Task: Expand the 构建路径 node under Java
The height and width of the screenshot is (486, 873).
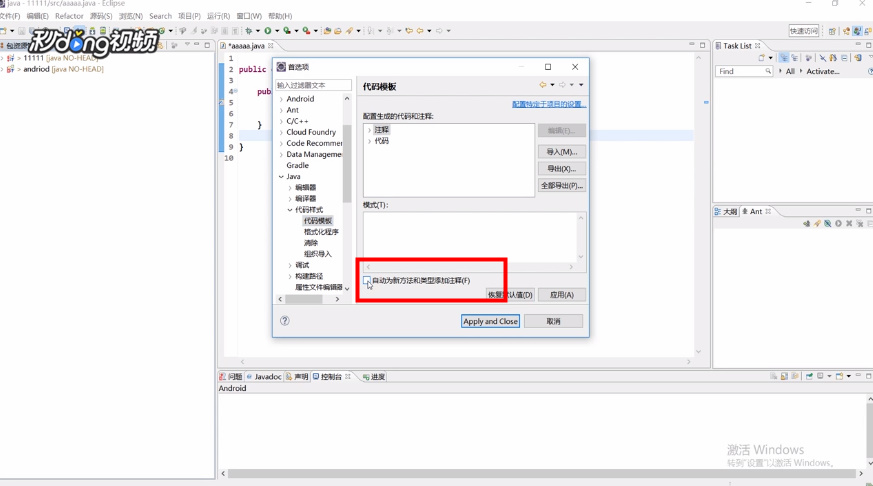Action: point(290,276)
